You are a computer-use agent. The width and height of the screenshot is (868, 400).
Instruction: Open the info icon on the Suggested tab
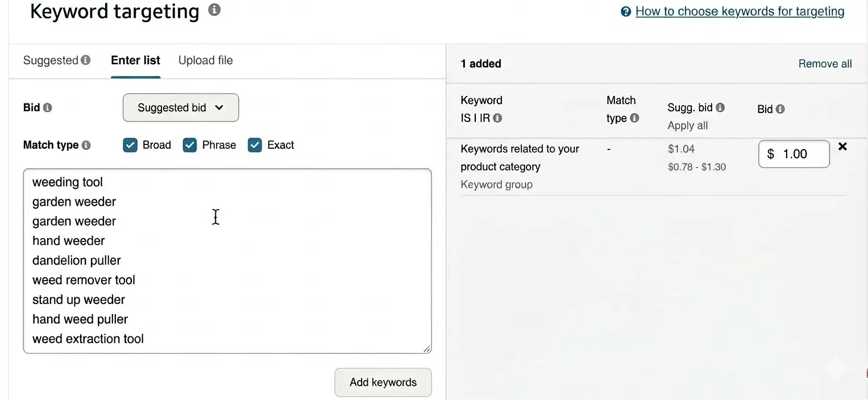[86, 60]
